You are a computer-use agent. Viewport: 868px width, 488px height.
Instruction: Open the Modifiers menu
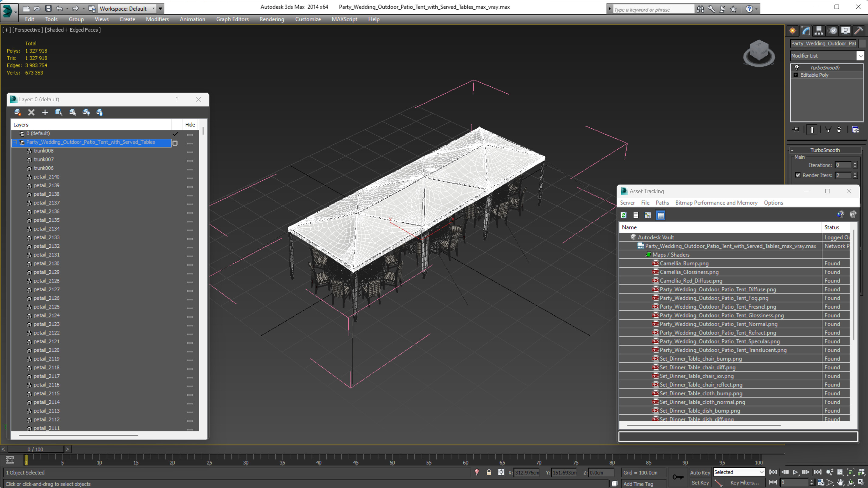click(157, 19)
